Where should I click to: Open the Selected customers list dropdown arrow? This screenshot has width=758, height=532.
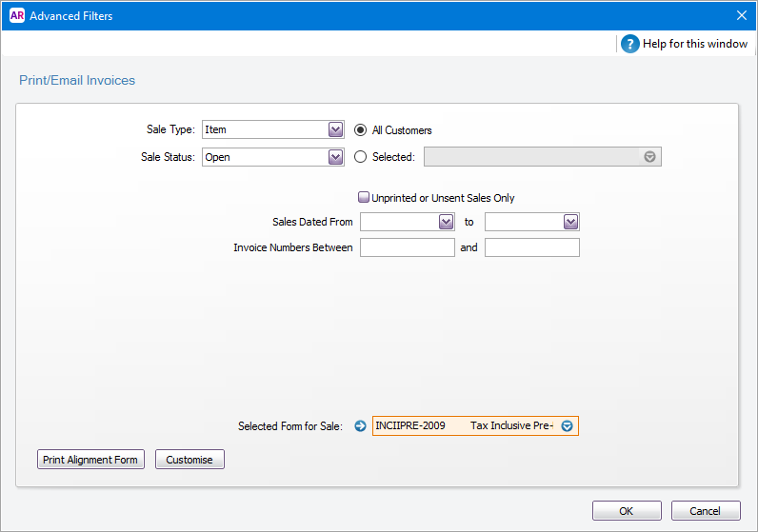[649, 157]
